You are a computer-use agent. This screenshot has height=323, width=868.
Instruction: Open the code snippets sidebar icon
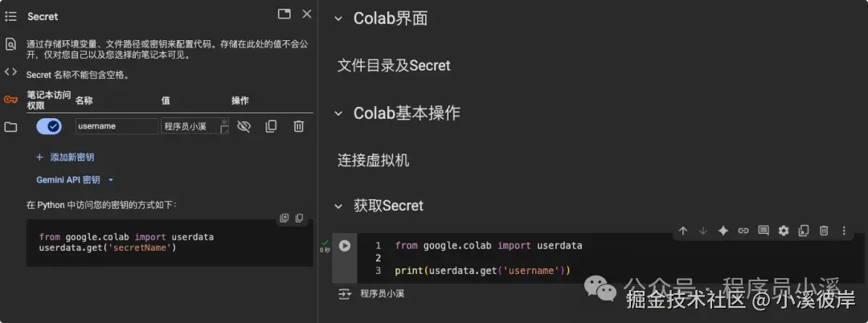[x=10, y=72]
